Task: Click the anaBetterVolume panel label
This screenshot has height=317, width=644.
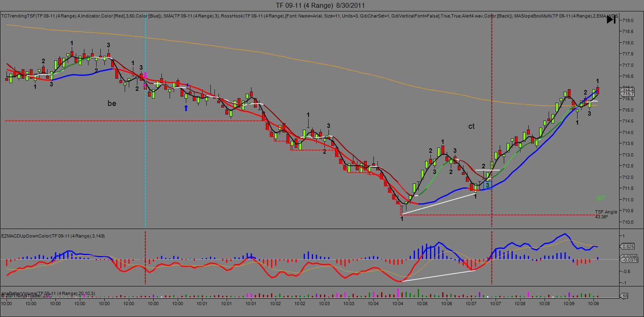Action: pos(48,293)
